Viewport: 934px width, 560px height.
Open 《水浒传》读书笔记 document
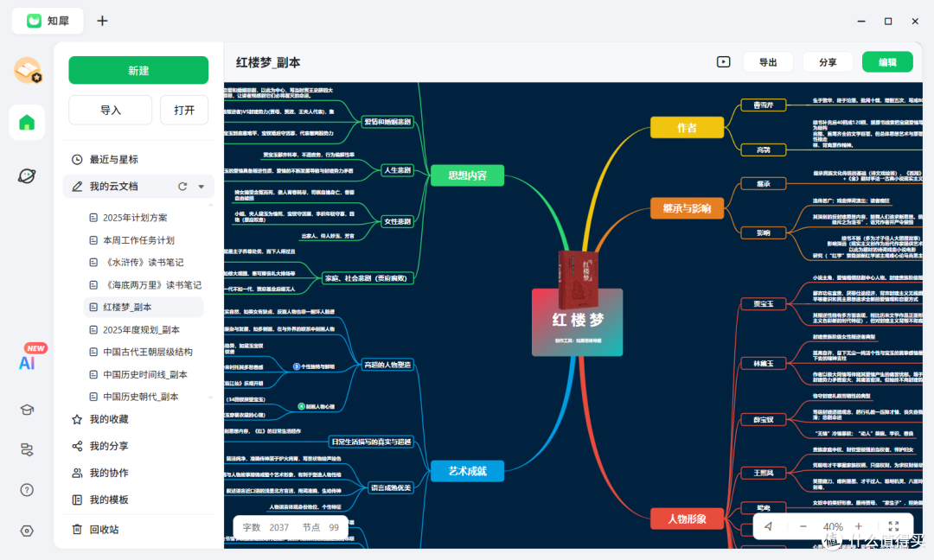[144, 263]
